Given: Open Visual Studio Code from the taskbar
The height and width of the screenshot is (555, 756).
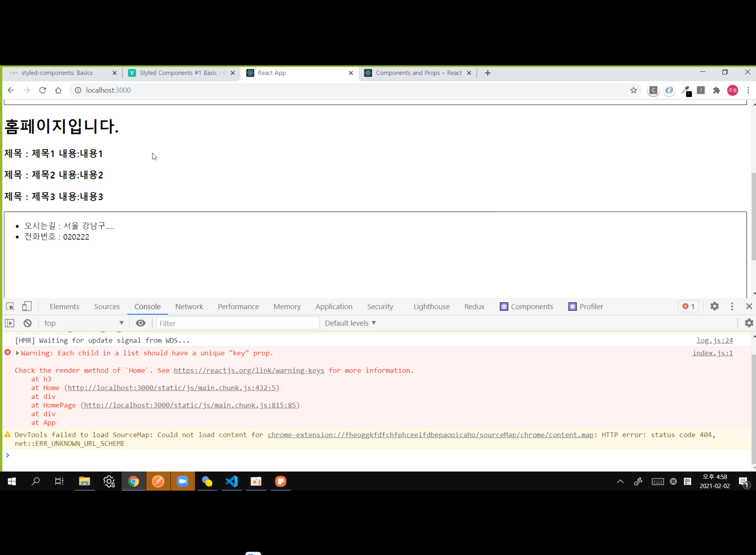Looking at the screenshot, I should (x=232, y=481).
